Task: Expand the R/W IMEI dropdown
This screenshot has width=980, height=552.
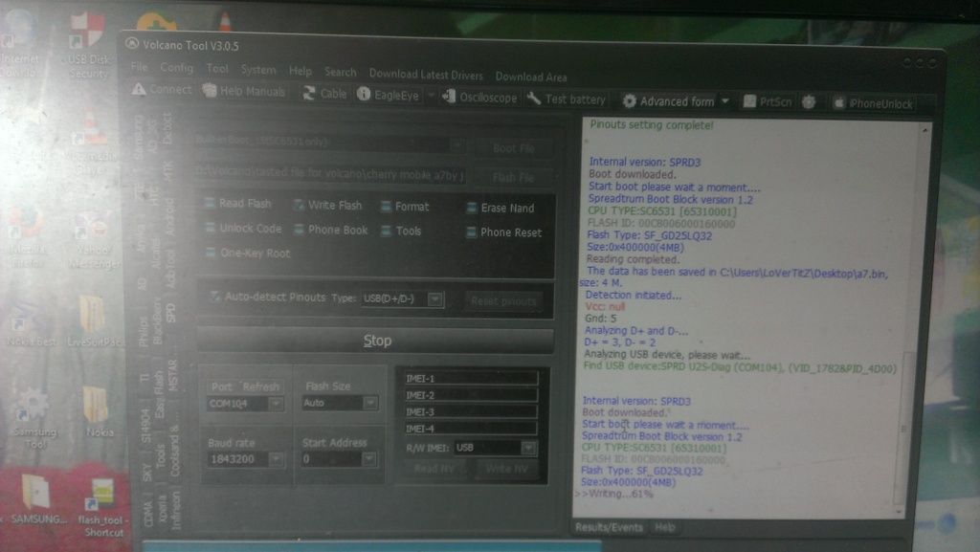Action: pos(527,448)
